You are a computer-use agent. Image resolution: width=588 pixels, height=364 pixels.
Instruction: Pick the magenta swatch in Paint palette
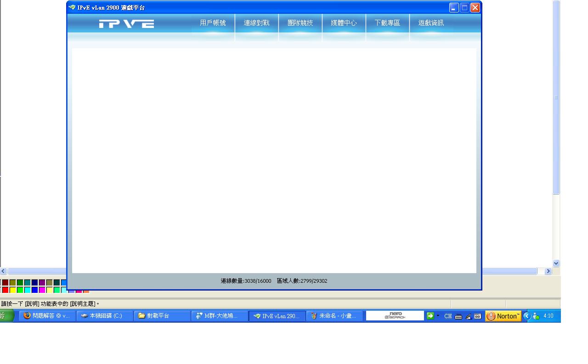tap(42, 290)
